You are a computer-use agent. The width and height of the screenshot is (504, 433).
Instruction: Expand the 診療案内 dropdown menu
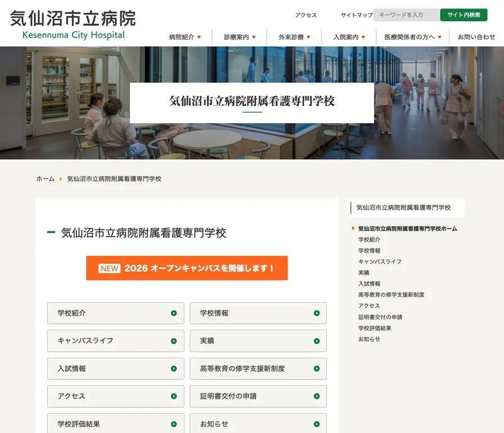(x=240, y=37)
